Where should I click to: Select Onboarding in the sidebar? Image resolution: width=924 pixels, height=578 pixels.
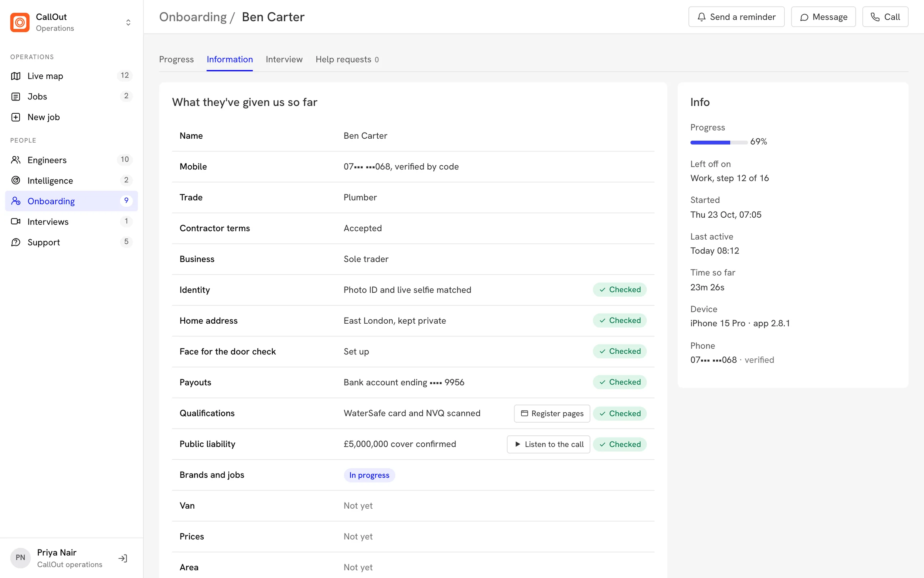pyautogui.click(x=72, y=201)
